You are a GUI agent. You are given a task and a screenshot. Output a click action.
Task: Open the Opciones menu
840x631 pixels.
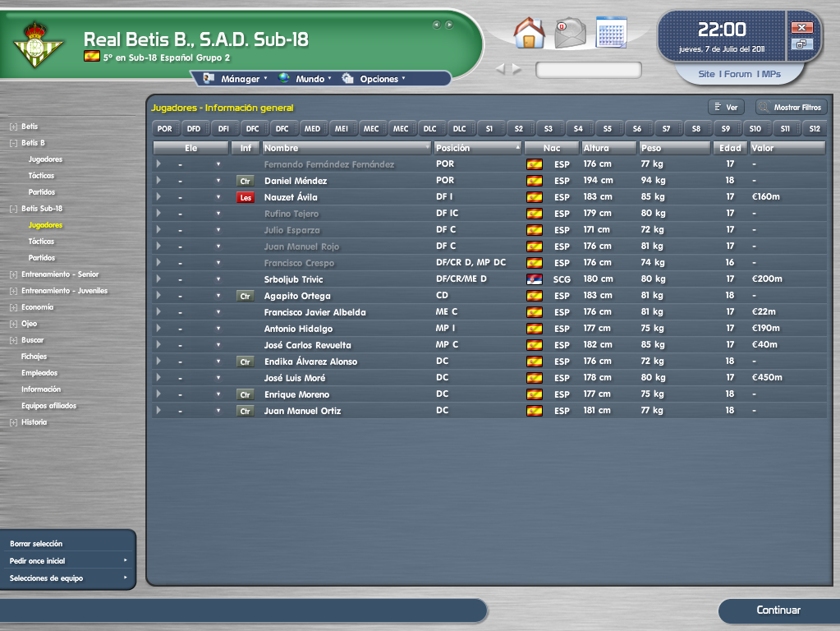pos(374,79)
